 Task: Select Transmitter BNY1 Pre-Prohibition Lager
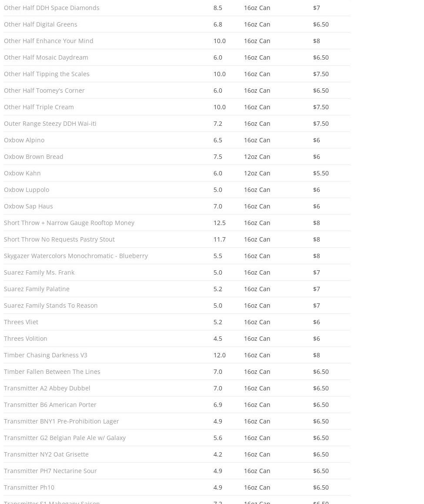pyautogui.click(x=61, y=421)
